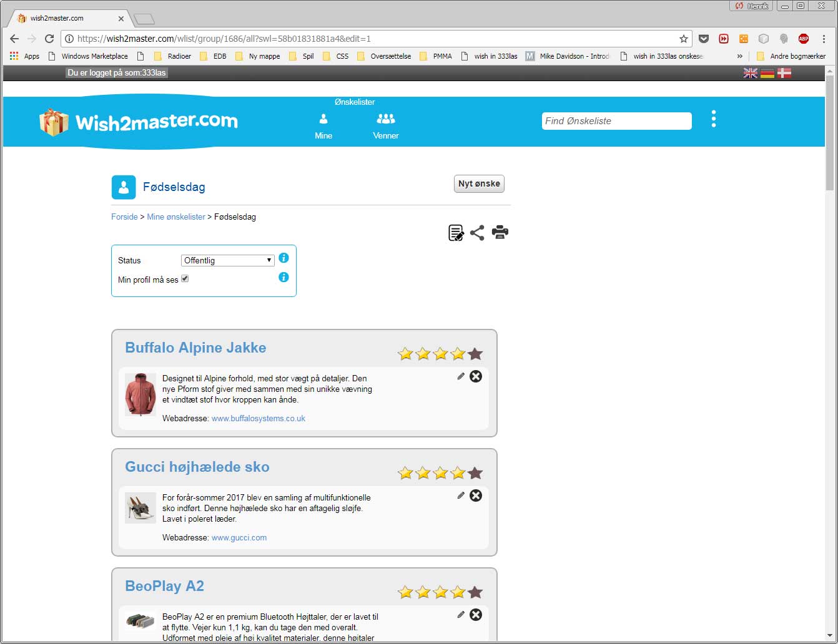The width and height of the screenshot is (838, 644).
Task: Print the wish list
Action: point(500,233)
